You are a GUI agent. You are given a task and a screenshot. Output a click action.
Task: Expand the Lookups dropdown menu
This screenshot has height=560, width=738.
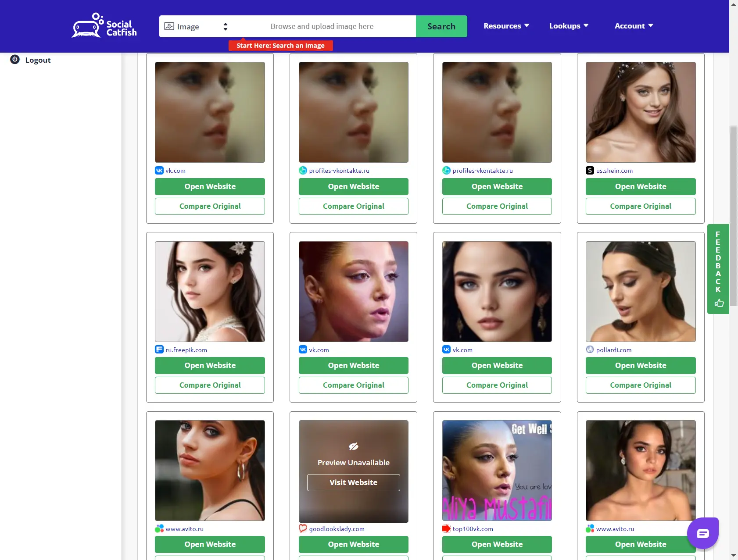point(568,26)
